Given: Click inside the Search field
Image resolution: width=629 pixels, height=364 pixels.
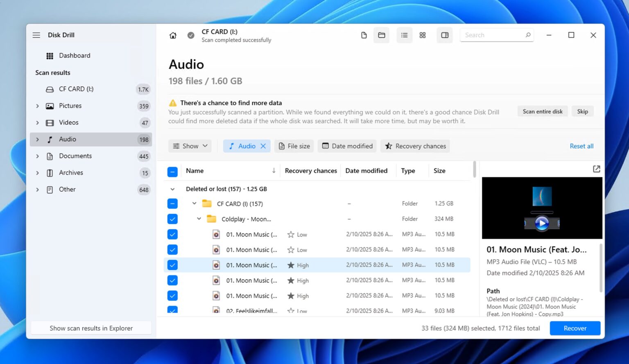Looking at the screenshot, I should pos(491,35).
